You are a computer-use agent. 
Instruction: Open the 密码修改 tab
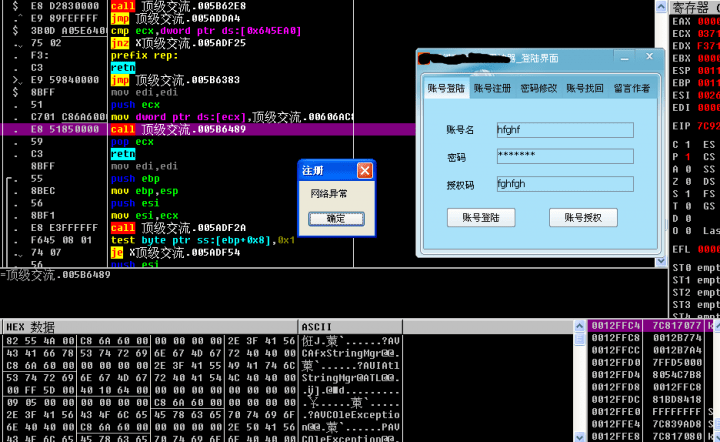[539, 88]
